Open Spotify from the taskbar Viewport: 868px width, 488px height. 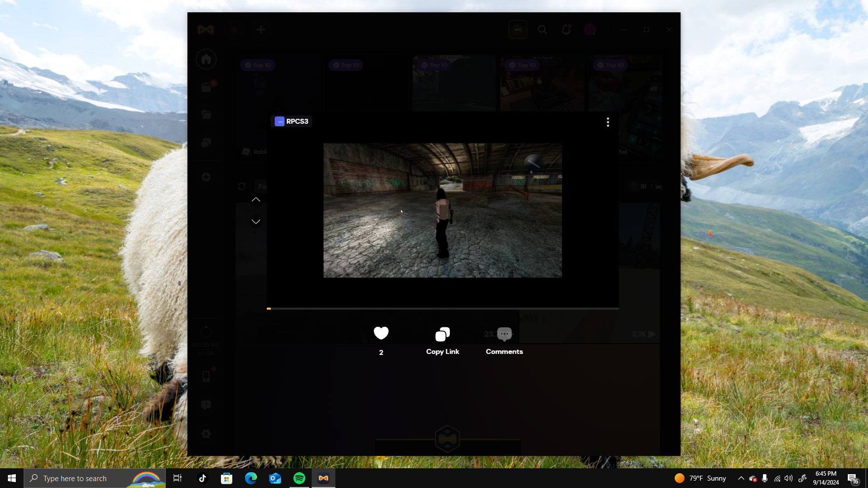(x=299, y=478)
